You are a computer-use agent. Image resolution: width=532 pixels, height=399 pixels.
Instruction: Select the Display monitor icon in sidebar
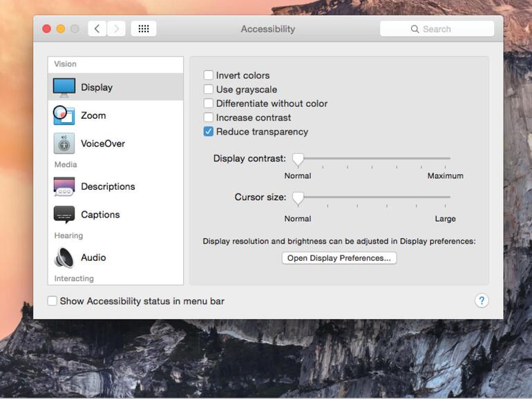(64, 88)
